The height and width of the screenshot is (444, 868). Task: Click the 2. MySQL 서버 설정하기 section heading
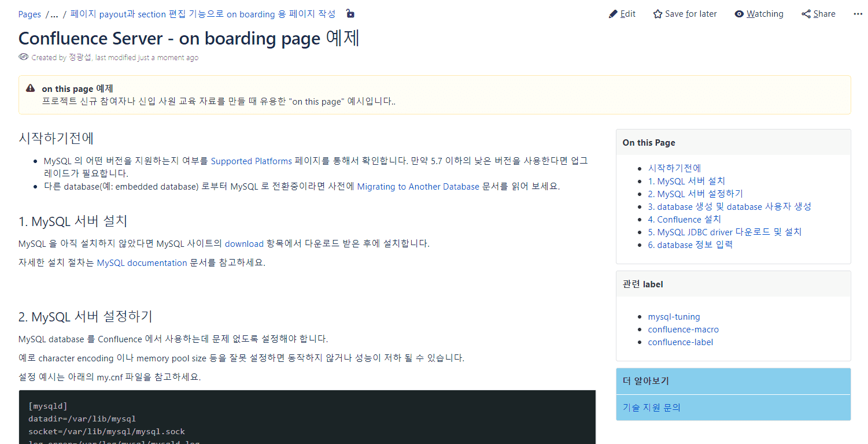(x=86, y=317)
